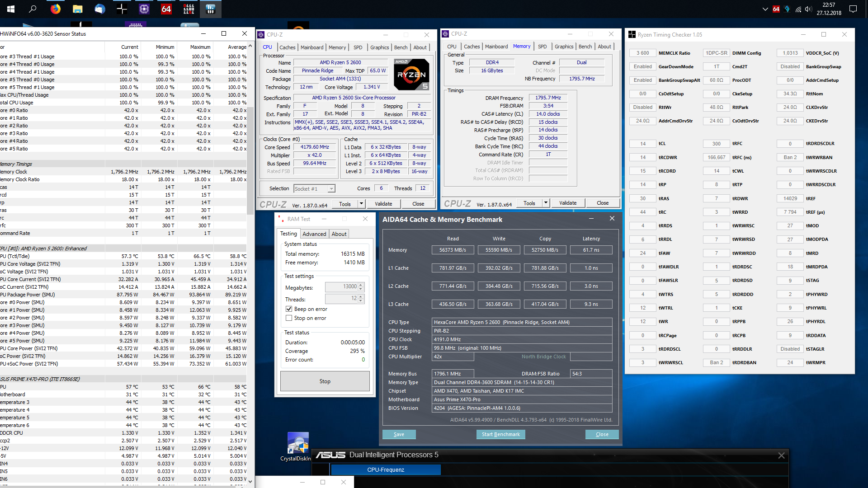The width and height of the screenshot is (868, 488).
Task: Expand the Tools dropdown arrow in Memory CPU-Z
Action: 546,203
